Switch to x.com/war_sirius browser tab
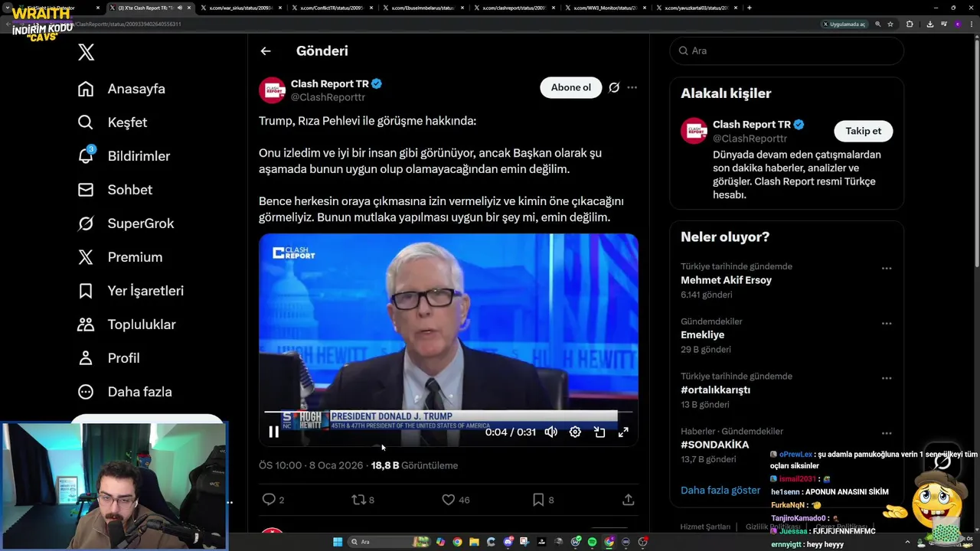Screen dimensions: 980x551 tap(240, 8)
